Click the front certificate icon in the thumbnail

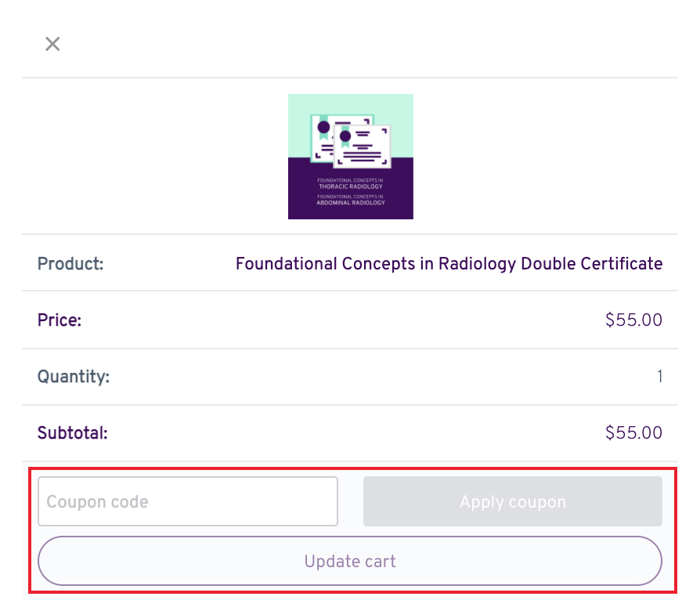(x=362, y=146)
